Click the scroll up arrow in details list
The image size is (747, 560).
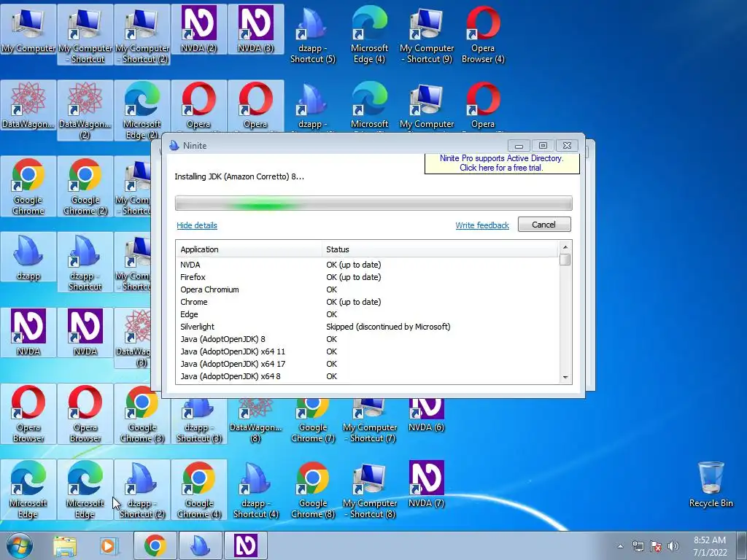pos(565,246)
